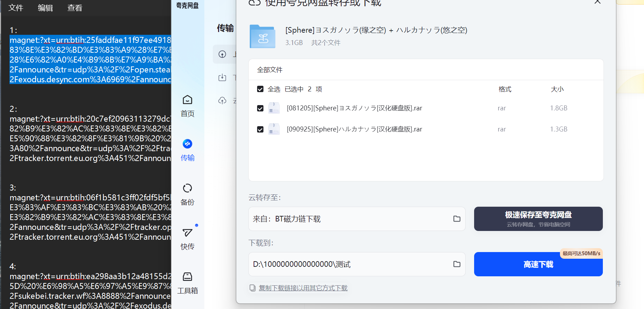Open the 查看 menu in the text editor
This screenshot has width=644, height=309.
tap(75, 8)
